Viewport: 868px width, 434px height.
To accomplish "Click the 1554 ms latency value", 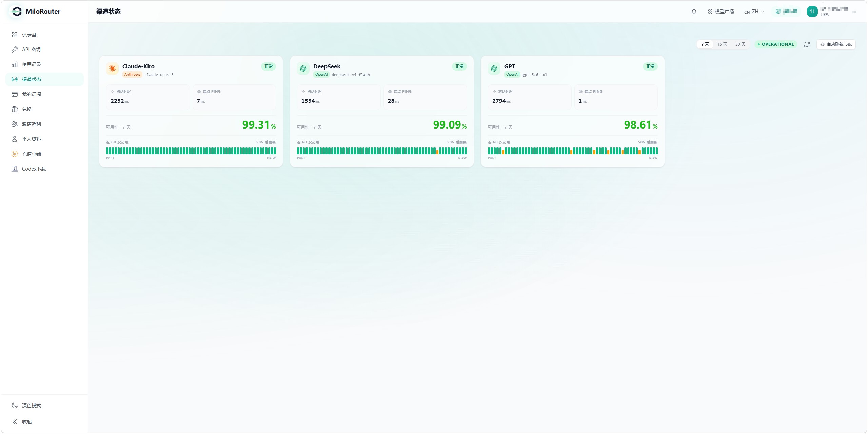I will [x=311, y=101].
